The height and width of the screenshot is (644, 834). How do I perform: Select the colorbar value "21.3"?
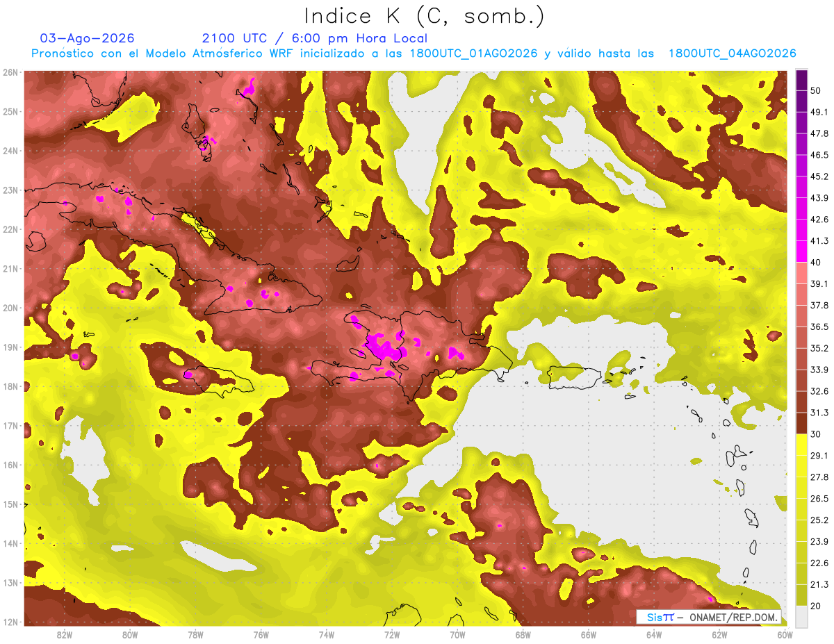pos(819,584)
